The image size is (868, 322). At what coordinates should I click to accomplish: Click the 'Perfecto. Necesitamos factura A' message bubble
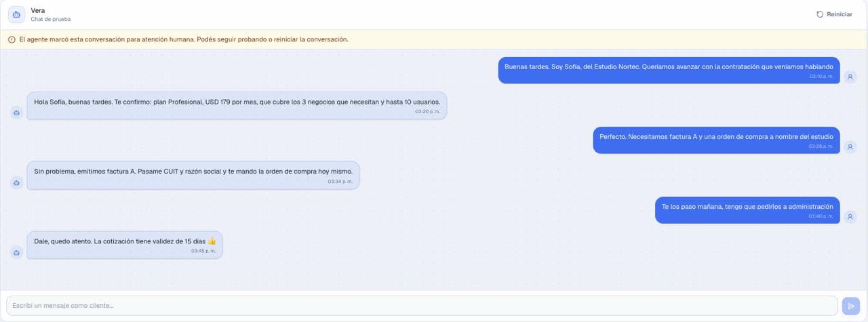(716, 140)
